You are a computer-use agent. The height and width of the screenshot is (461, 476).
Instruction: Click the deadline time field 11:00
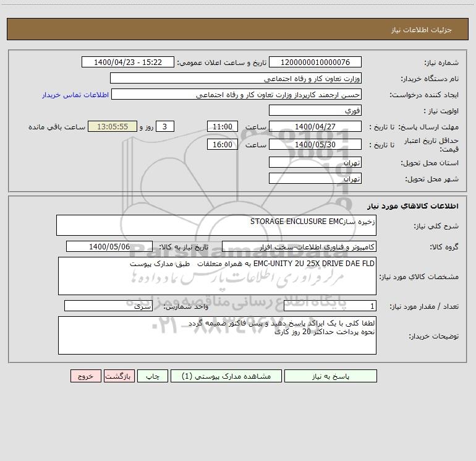click(222, 126)
